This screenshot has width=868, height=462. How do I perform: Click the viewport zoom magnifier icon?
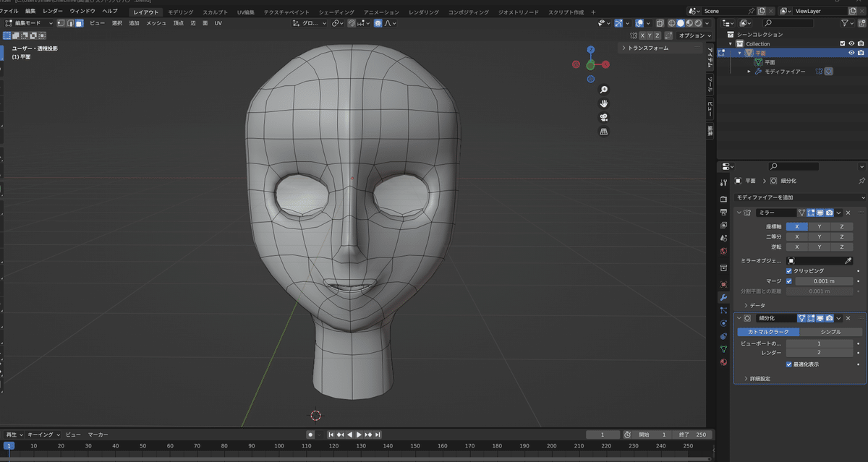[604, 90]
